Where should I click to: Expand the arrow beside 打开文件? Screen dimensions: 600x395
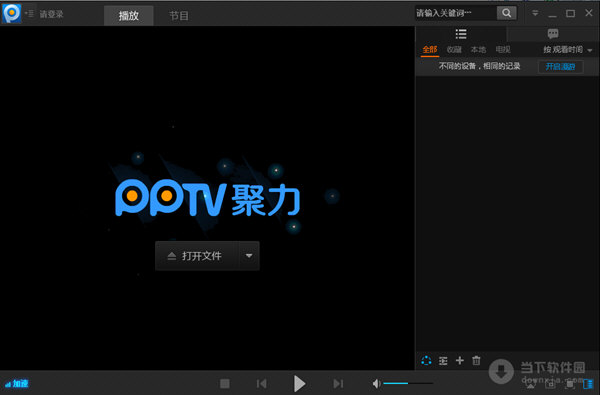(249, 256)
